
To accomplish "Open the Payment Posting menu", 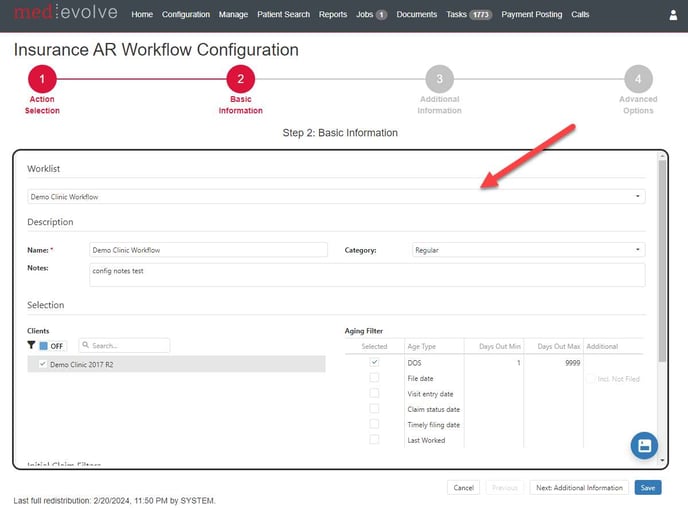I will click(531, 15).
